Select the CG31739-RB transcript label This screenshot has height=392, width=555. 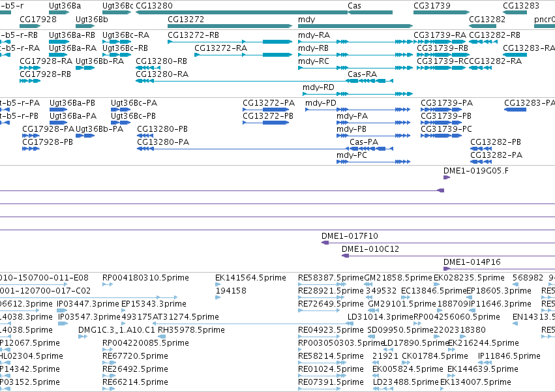[x=442, y=48]
